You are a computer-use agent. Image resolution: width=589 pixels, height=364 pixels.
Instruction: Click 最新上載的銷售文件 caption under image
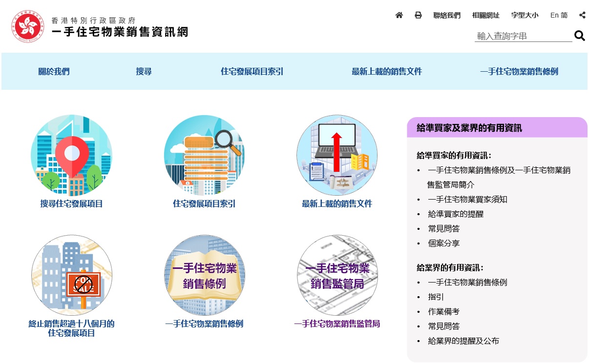pos(337,203)
